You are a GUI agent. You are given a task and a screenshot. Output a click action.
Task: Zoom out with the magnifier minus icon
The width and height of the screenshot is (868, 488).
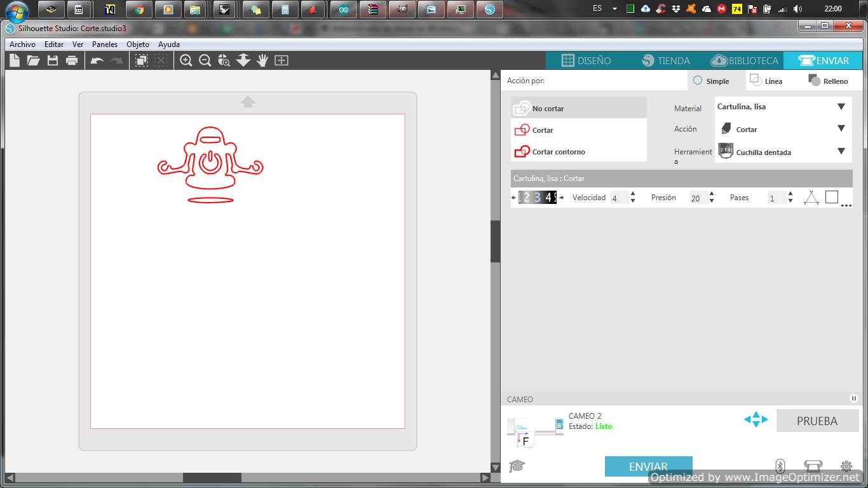205,60
